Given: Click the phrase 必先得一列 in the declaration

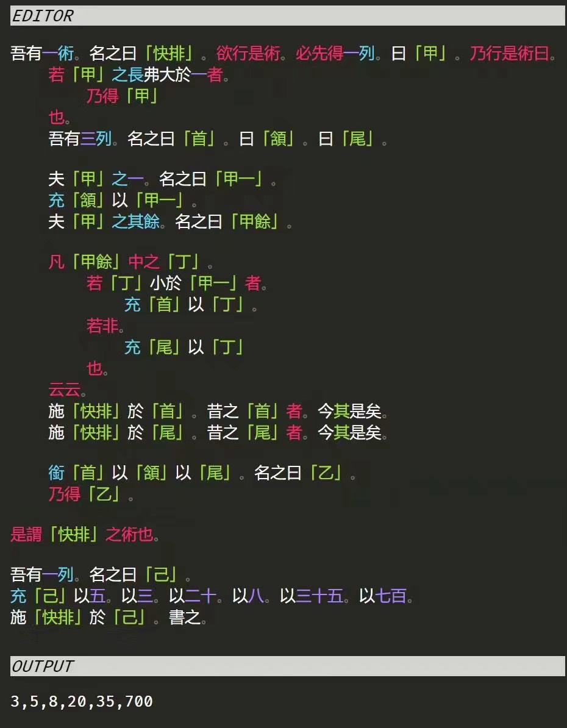Looking at the screenshot, I should click(x=334, y=54).
